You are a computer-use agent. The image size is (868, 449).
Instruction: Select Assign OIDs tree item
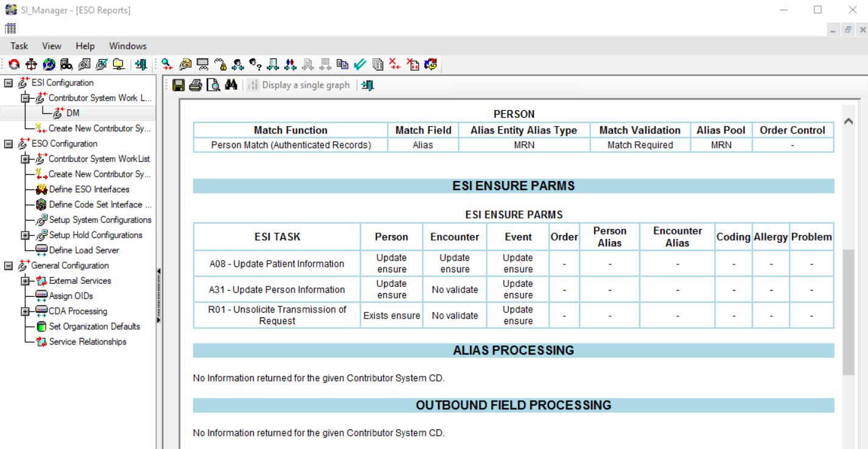pos(71,296)
